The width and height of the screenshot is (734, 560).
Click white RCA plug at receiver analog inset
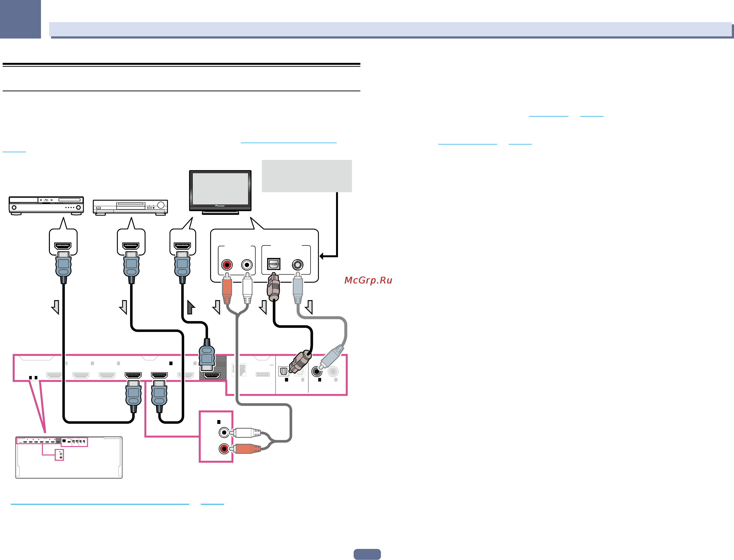click(245, 433)
